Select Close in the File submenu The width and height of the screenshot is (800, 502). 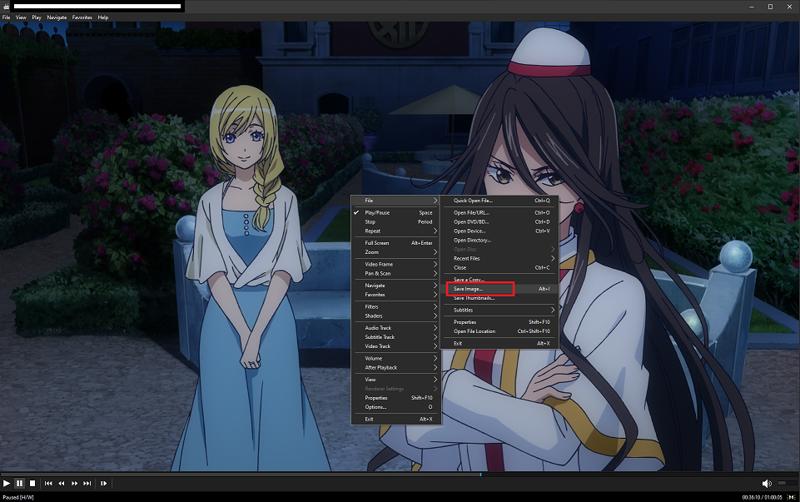tap(499, 268)
